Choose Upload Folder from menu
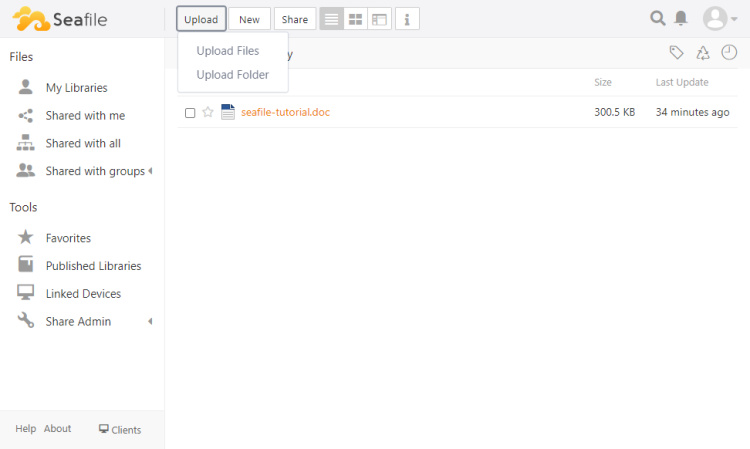 click(232, 75)
